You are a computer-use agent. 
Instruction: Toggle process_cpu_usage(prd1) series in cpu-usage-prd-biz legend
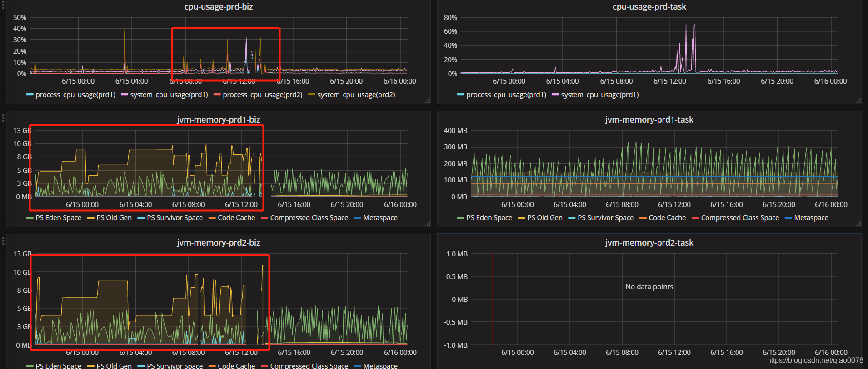pos(75,95)
